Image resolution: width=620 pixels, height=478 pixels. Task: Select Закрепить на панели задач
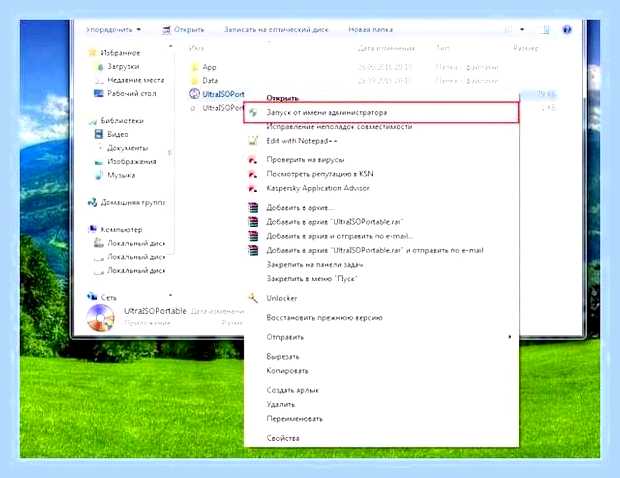[315, 265]
